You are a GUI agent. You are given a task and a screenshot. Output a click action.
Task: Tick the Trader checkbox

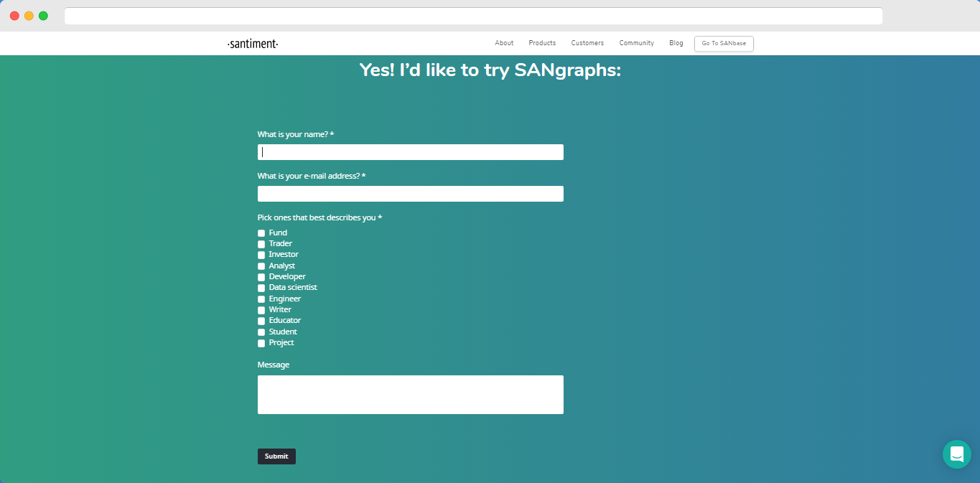click(261, 244)
